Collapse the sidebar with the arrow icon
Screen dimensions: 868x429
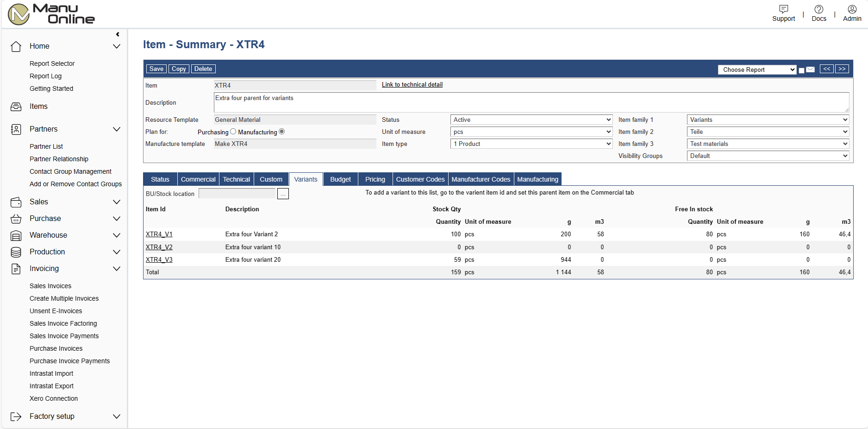pos(118,34)
